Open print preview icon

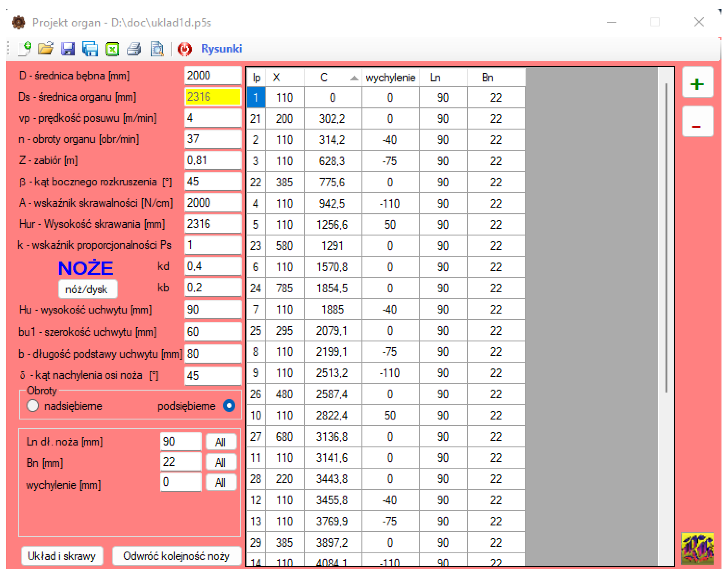157,49
